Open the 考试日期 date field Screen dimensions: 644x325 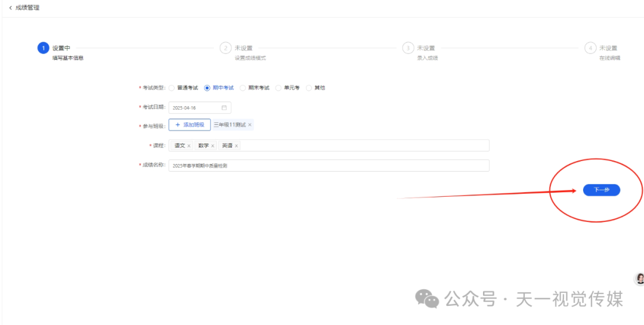pos(200,108)
